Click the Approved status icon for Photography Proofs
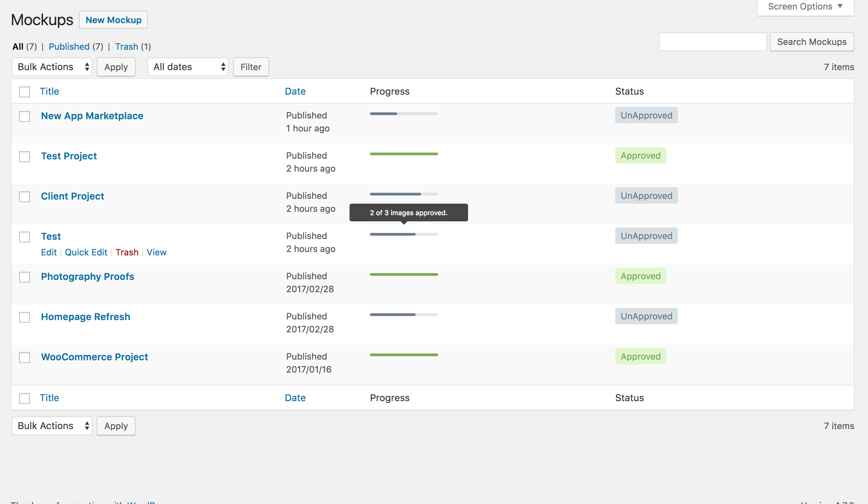 click(640, 276)
